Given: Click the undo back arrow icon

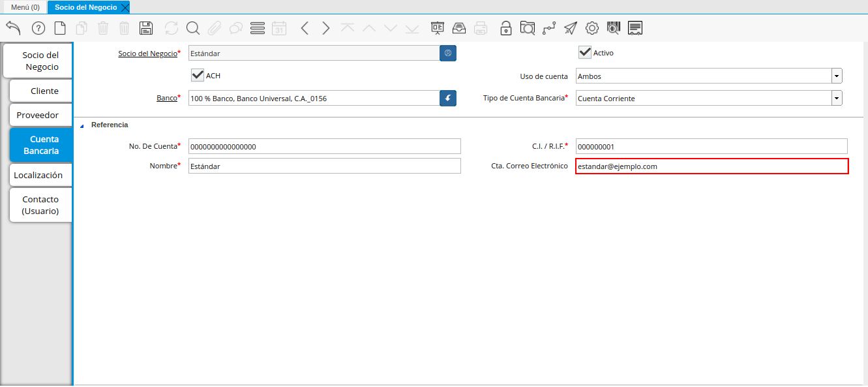Looking at the screenshot, I should 13,28.
